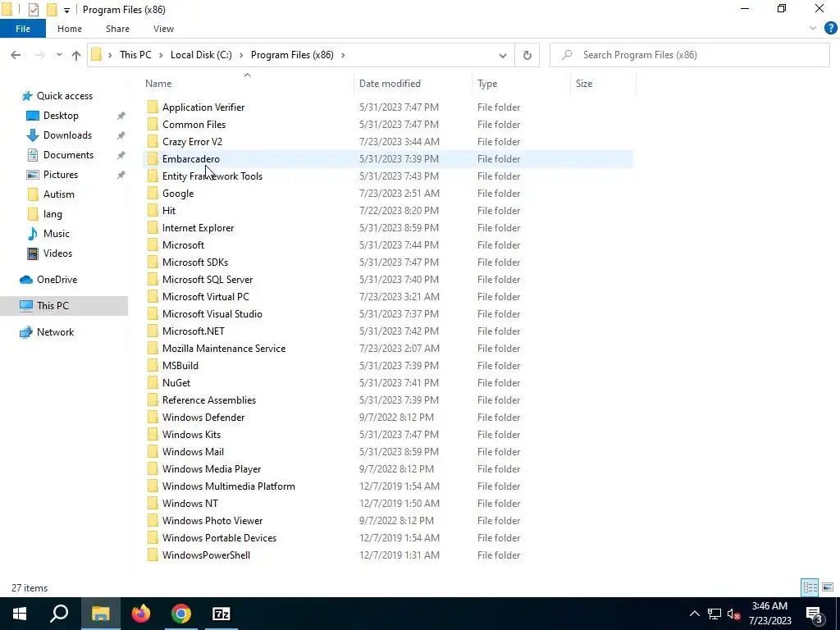Screen dimensions: 840x630
Task: Select the Application Verifier folder icon
Action: click(153, 107)
